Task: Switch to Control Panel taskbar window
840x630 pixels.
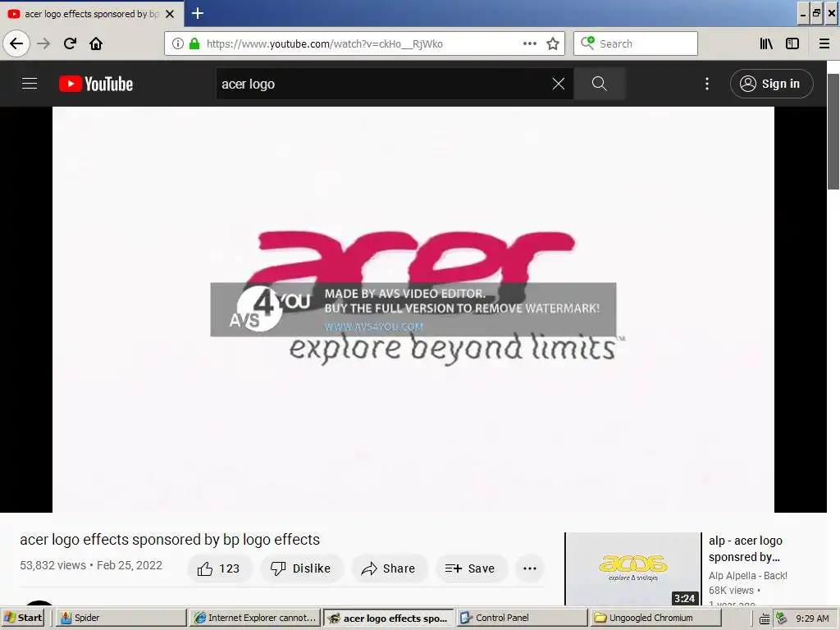Action: click(522, 618)
